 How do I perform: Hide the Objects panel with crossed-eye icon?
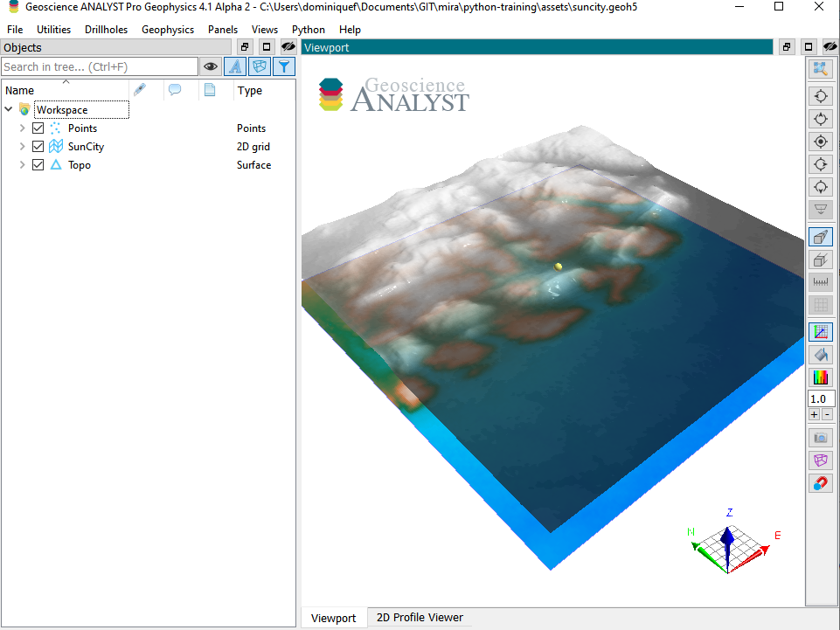[x=288, y=47]
